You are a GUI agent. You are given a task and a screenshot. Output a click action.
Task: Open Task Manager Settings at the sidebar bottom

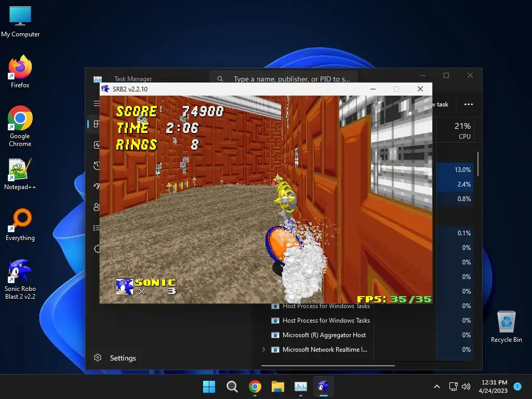115,358
